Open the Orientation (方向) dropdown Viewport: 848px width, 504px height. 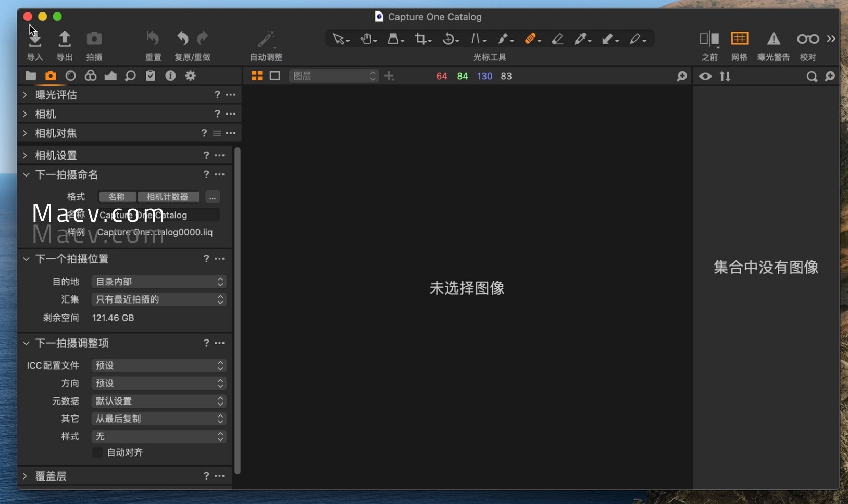159,383
